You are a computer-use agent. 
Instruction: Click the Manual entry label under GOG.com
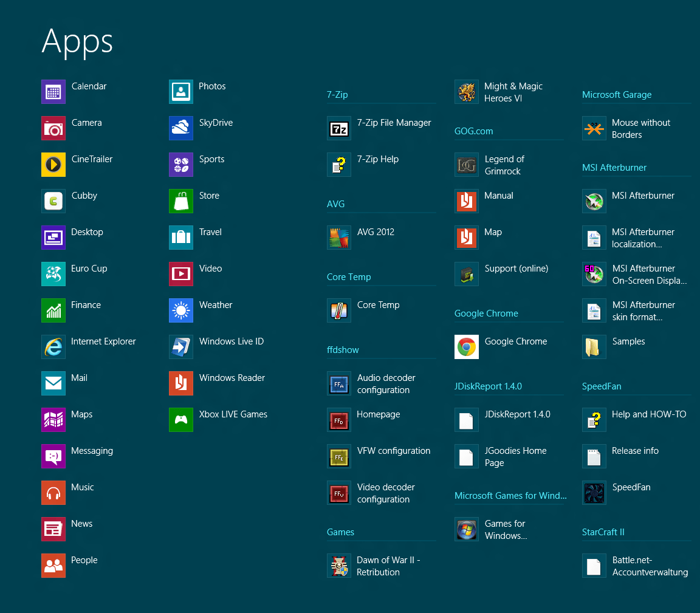[x=499, y=196]
